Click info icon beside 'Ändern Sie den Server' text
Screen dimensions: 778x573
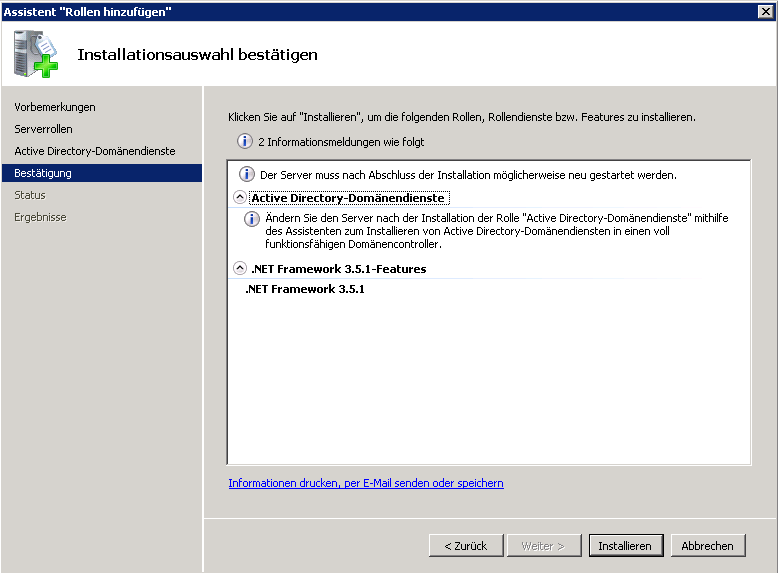pyautogui.click(x=252, y=219)
